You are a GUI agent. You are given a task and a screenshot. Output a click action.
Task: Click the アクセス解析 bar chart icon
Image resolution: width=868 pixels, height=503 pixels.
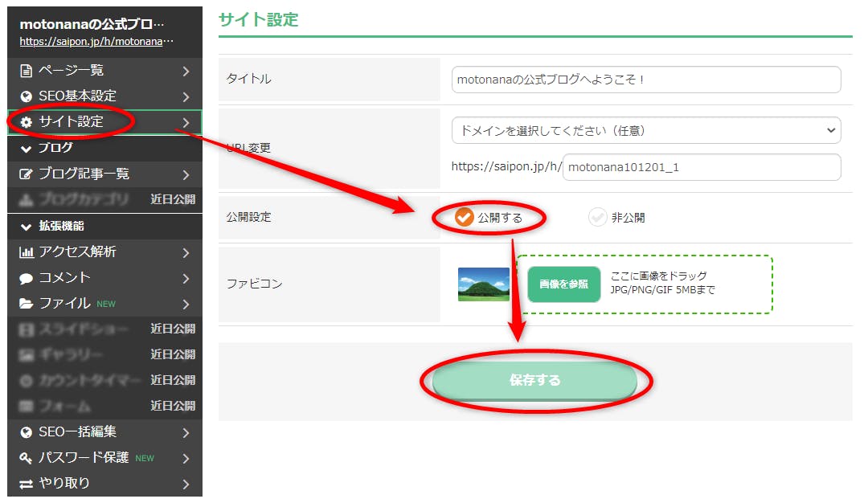(26, 252)
